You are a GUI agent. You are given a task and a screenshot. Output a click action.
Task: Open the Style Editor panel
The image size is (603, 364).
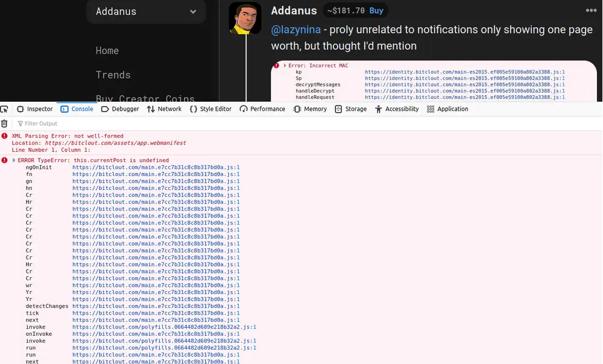(x=210, y=109)
